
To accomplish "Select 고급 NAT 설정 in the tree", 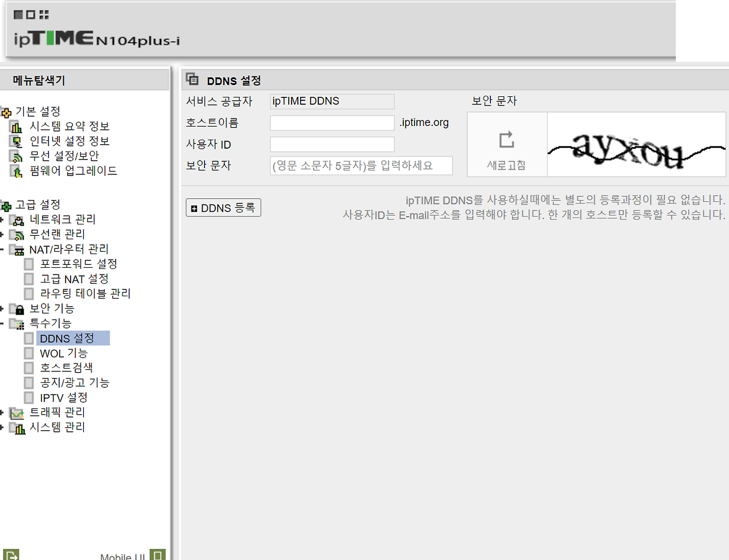I will point(74,279).
